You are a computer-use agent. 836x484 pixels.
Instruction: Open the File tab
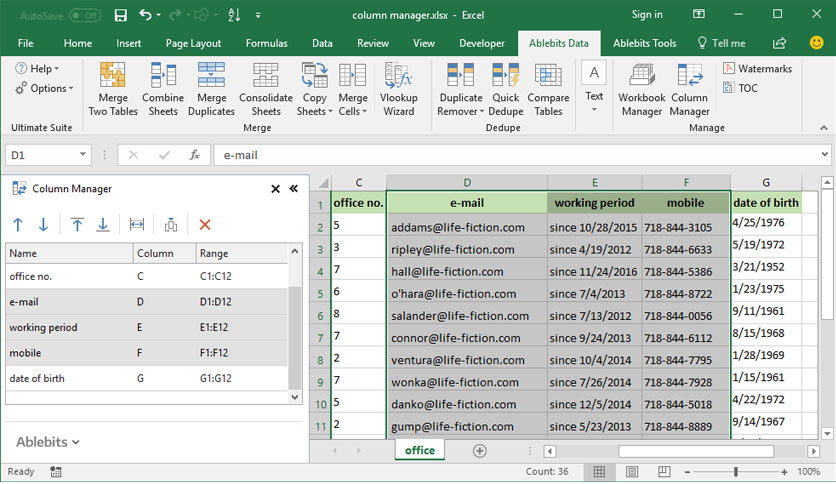coord(25,43)
